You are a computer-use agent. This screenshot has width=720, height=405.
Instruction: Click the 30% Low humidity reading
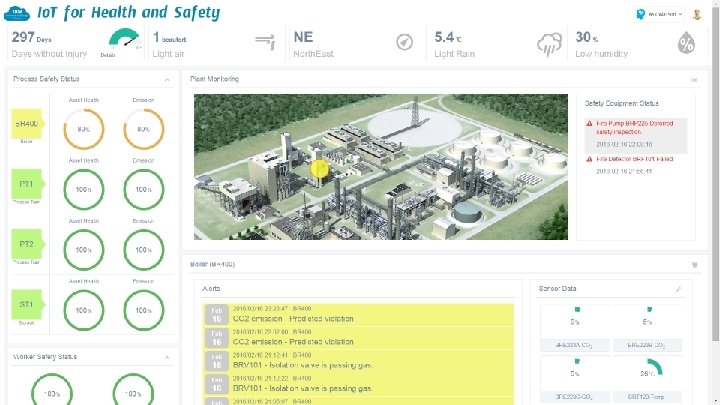tap(601, 45)
